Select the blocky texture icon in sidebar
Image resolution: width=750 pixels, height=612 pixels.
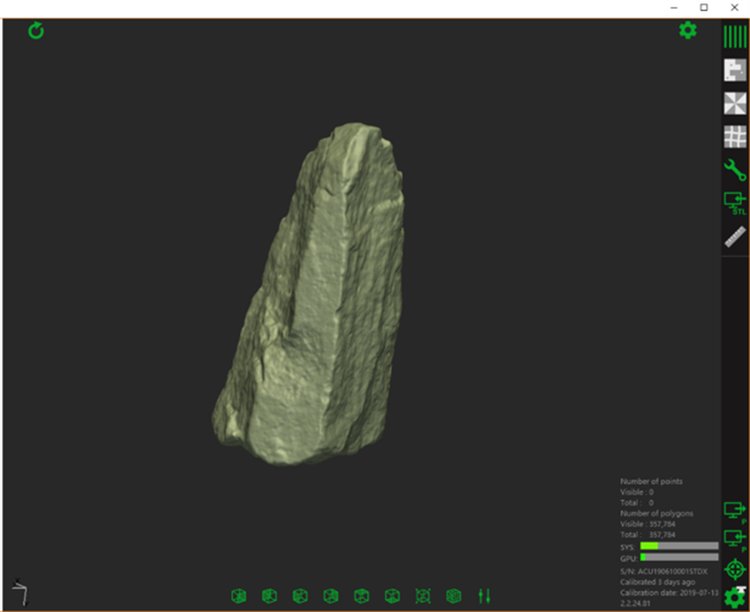735,70
